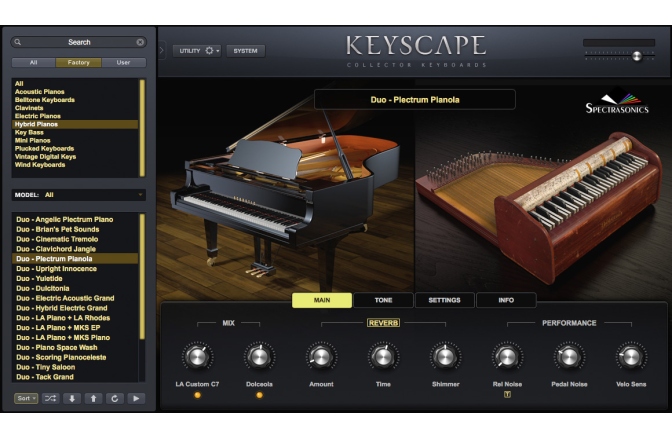The height and width of the screenshot is (440, 672).
Task: Click the Dolceola mix knob
Action: (259, 356)
